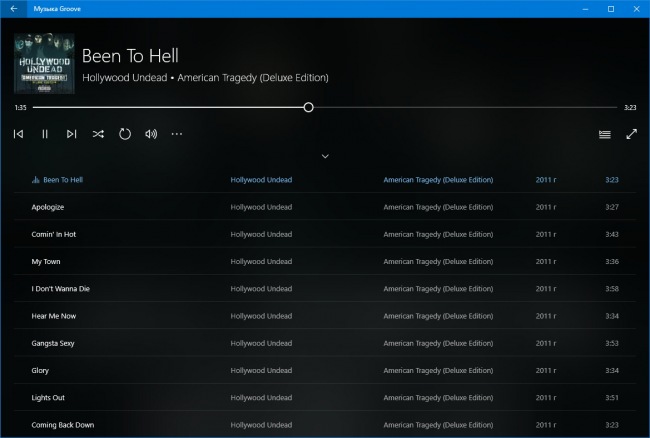Go back with the title bar arrow
The height and width of the screenshot is (438, 650).
pos(14,9)
